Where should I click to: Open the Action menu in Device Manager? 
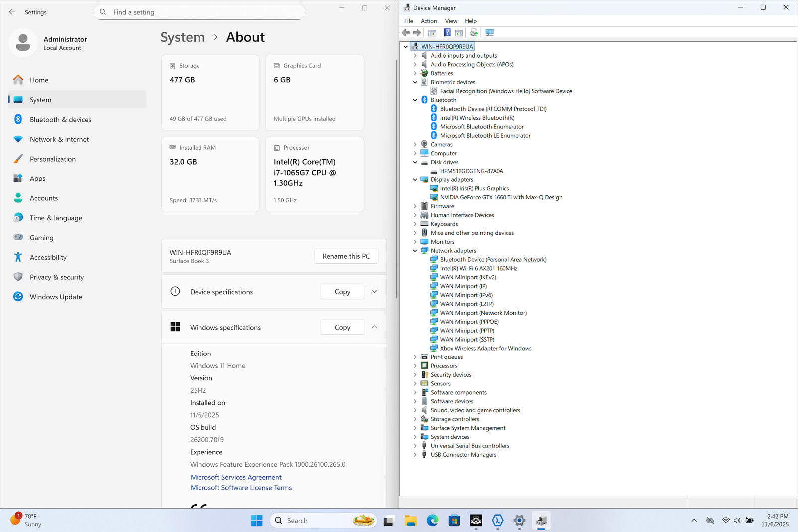(429, 21)
